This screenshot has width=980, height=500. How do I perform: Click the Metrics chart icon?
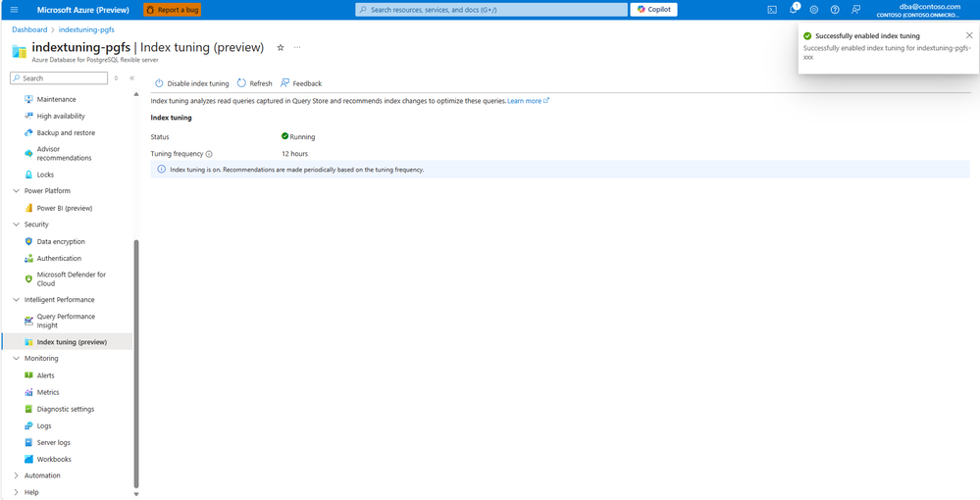(28, 392)
